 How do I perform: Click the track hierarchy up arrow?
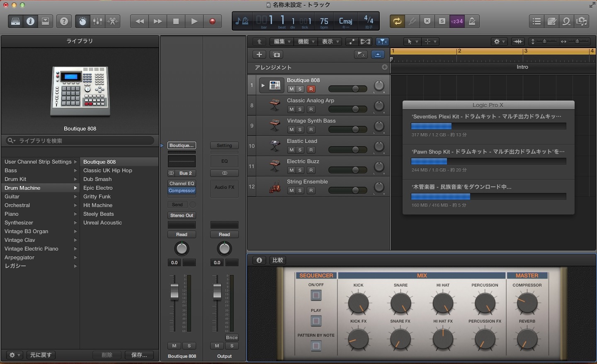tap(260, 41)
